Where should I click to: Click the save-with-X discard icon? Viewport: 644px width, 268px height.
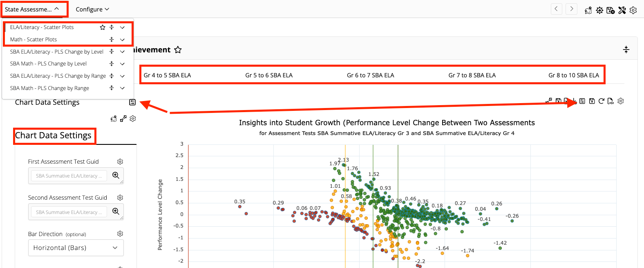point(610,10)
